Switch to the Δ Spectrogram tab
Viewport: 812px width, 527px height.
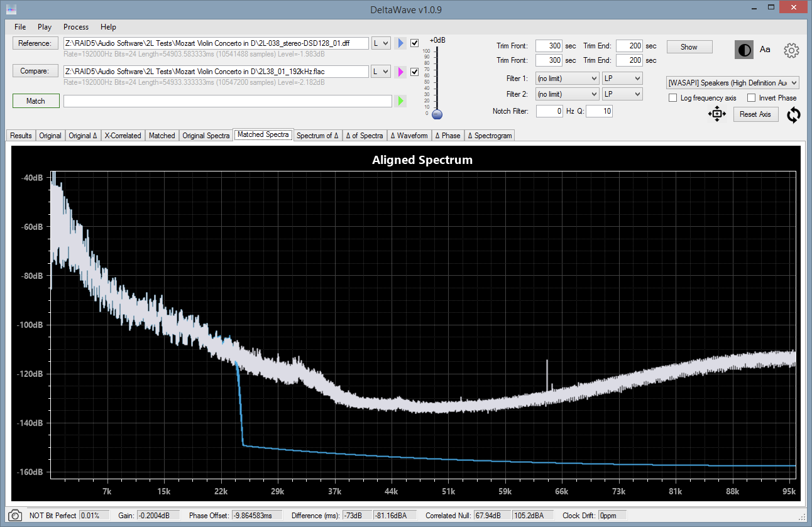click(x=490, y=136)
